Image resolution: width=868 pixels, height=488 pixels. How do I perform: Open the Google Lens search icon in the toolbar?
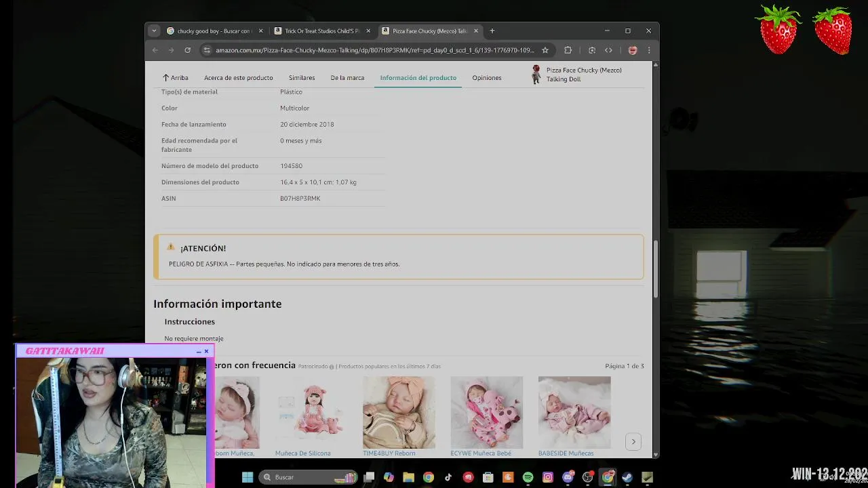click(x=592, y=50)
